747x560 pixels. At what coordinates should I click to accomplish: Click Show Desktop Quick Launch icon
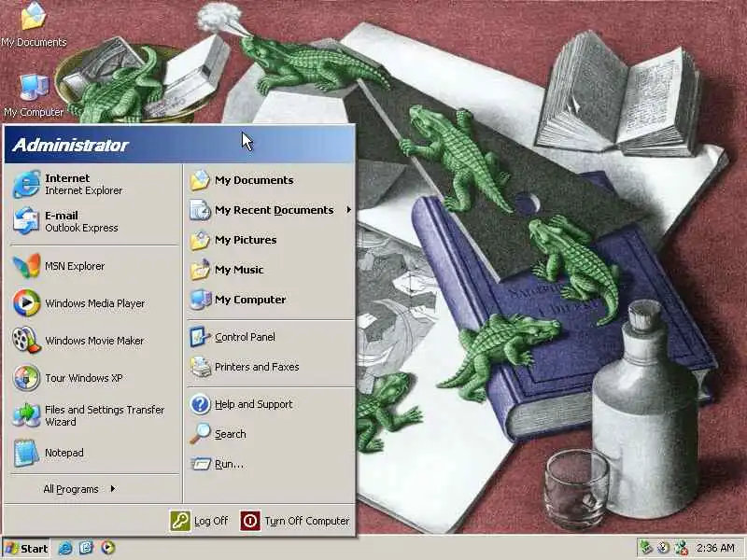86,548
